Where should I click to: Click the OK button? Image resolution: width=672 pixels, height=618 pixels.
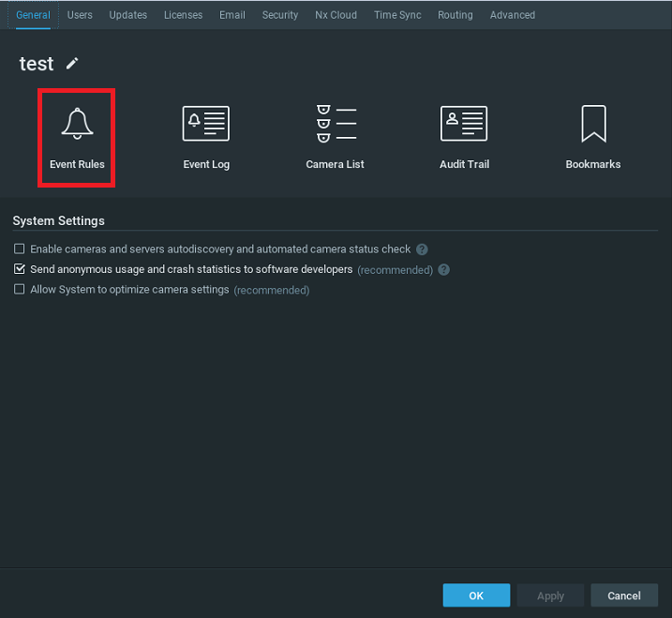coord(476,595)
